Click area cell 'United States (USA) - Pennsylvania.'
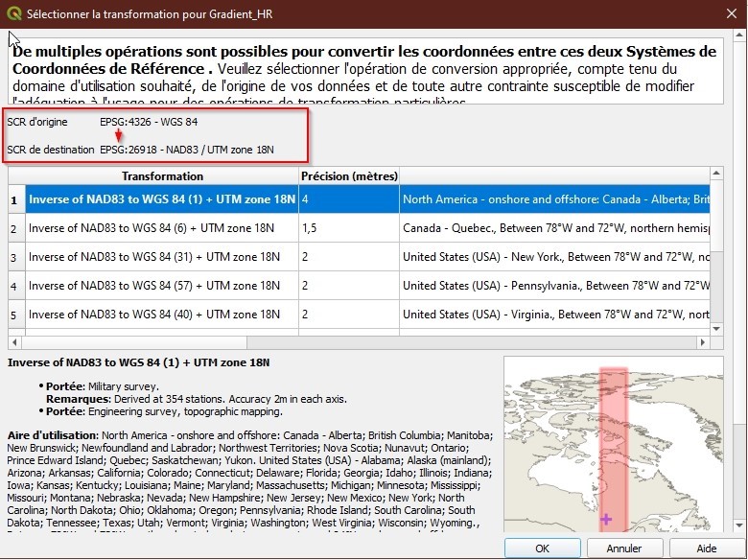Viewport: 748px width, 560px height. point(555,285)
